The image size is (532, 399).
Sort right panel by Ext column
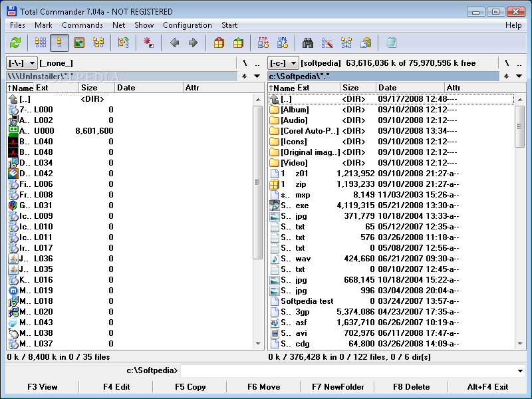pyautogui.click(x=317, y=88)
